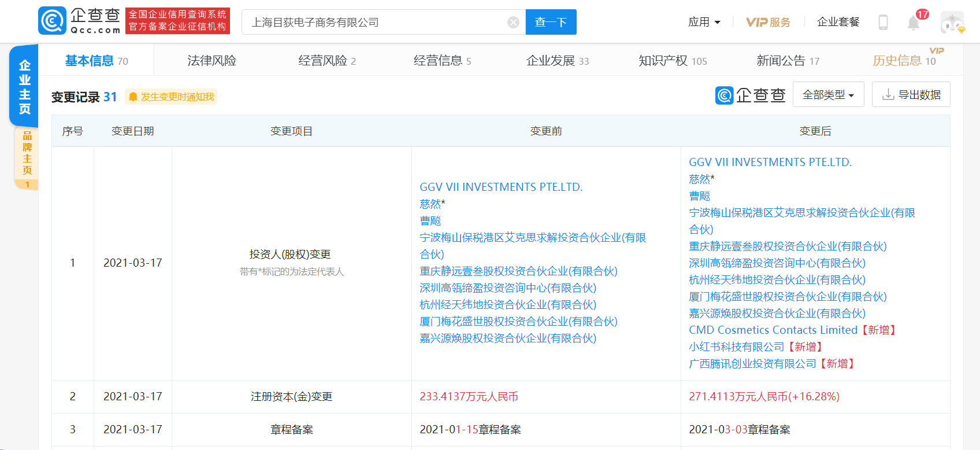This screenshot has height=450, width=980.
Task: Click 发生变更时通知我 notify button
Action: (x=171, y=97)
